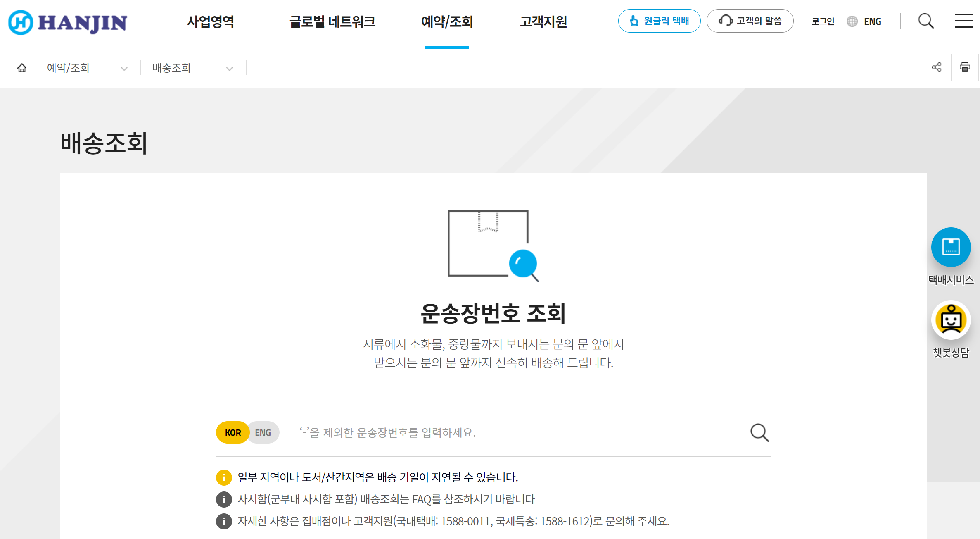This screenshot has height=539, width=980.
Task: Switch tracking input language to ENG
Action: tap(263, 432)
